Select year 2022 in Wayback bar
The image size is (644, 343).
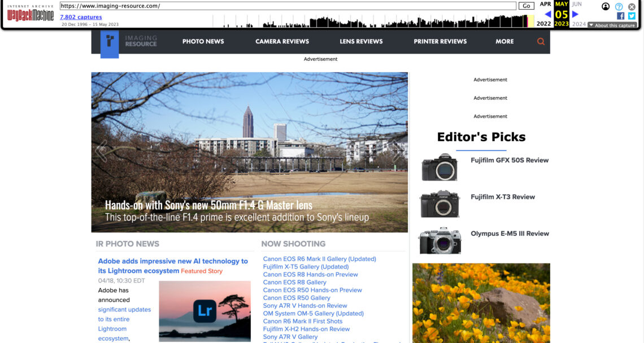pos(543,24)
